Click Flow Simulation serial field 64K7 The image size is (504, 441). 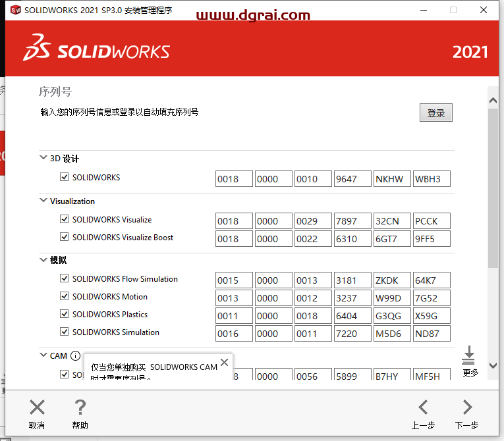pyautogui.click(x=432, y=280)
